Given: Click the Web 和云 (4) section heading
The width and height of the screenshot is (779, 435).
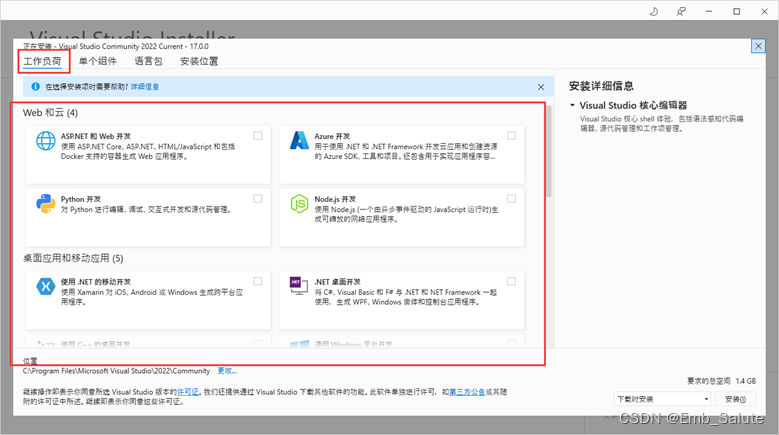Looking at the screenshot, I should coord(50,113).
